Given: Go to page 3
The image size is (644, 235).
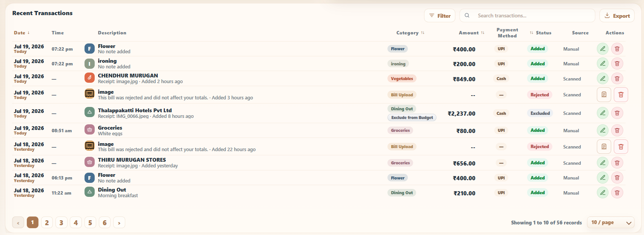Looking at the screenshot, I should [x=61, y=223].
